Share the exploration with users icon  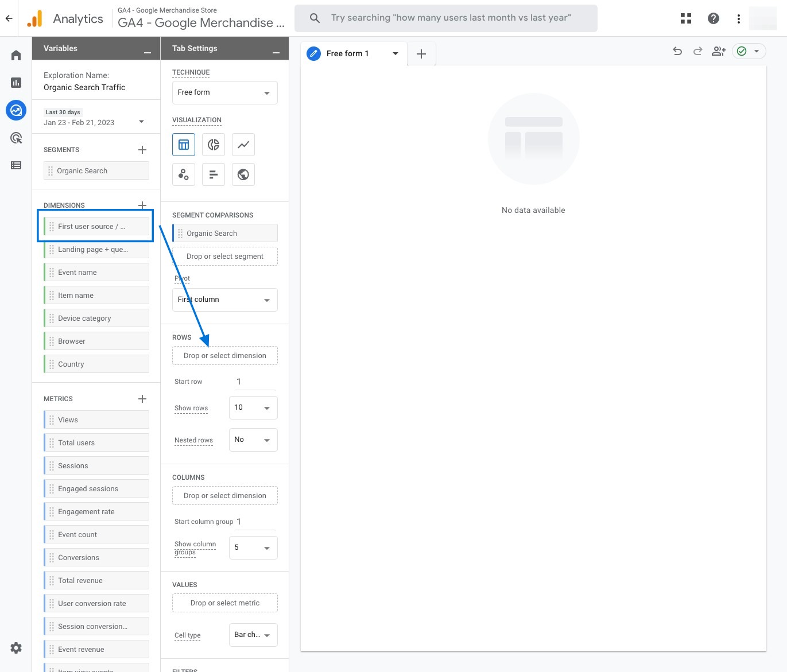719,51
